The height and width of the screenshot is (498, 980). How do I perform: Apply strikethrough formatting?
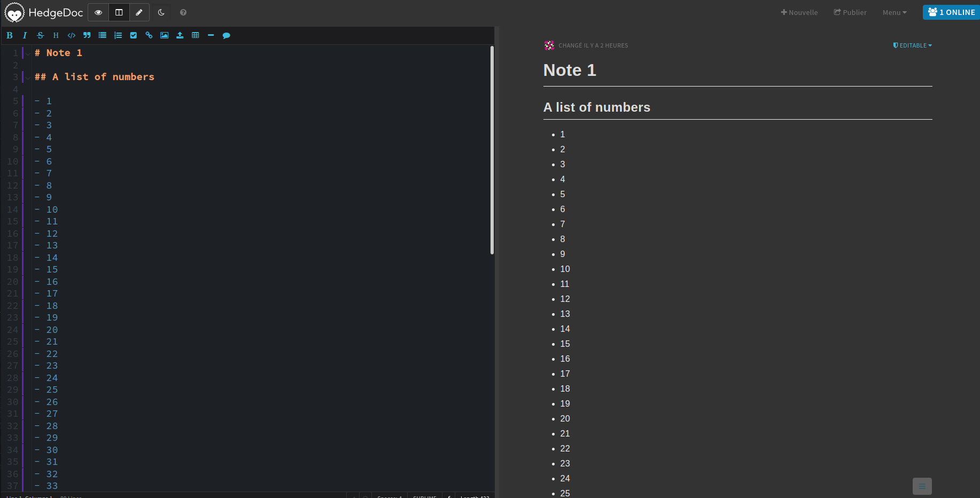click(x=40, y=35)
